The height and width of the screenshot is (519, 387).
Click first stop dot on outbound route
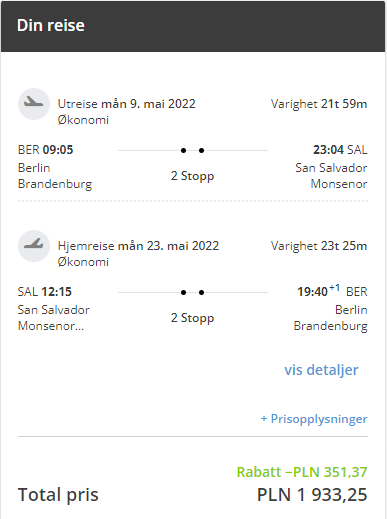click(183, 150)
